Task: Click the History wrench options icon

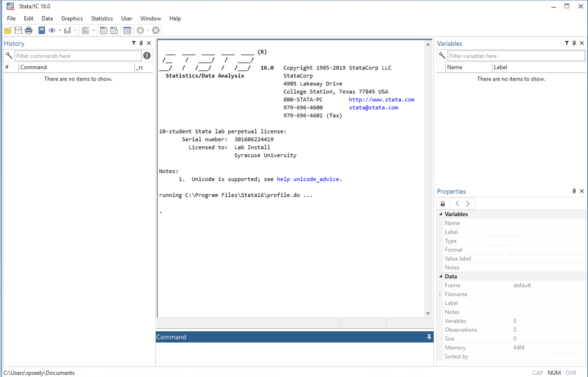Action: [9, 55]
